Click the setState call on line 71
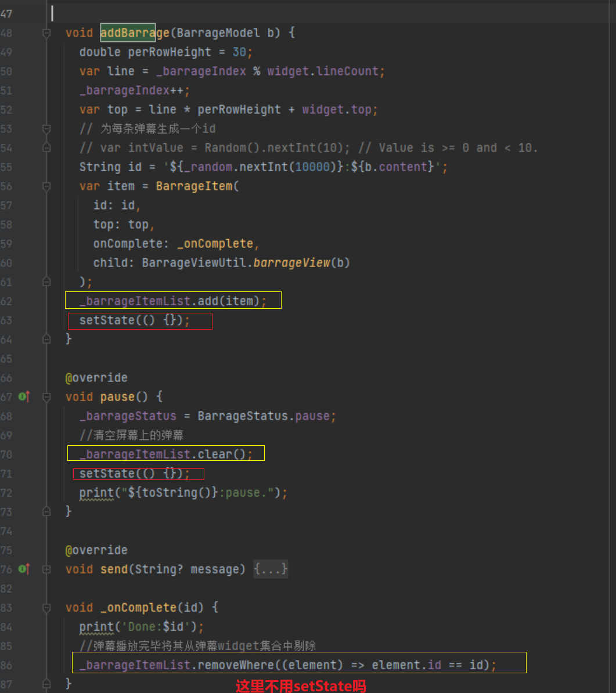 [135, 474]
